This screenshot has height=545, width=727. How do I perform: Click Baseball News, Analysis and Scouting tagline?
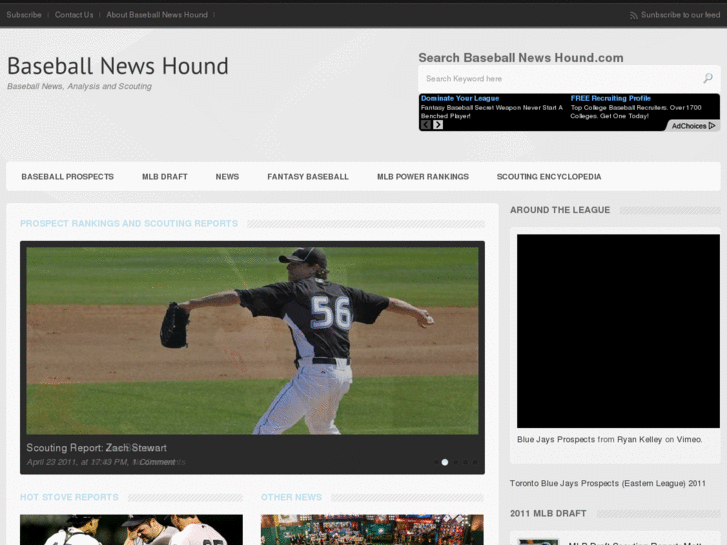point(79,86)
